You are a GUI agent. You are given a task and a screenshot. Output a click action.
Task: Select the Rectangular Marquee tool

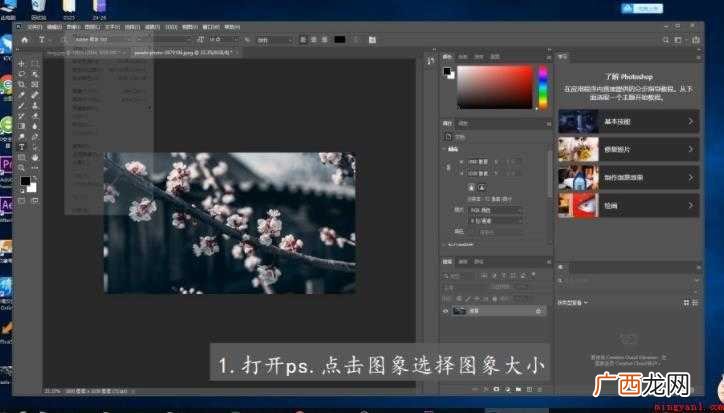(x=35, y=63)
